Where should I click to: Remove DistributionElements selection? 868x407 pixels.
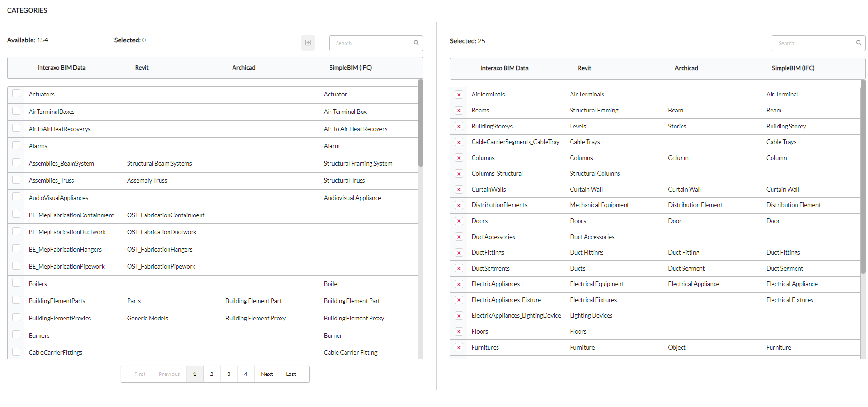click(x=459, y=206)
